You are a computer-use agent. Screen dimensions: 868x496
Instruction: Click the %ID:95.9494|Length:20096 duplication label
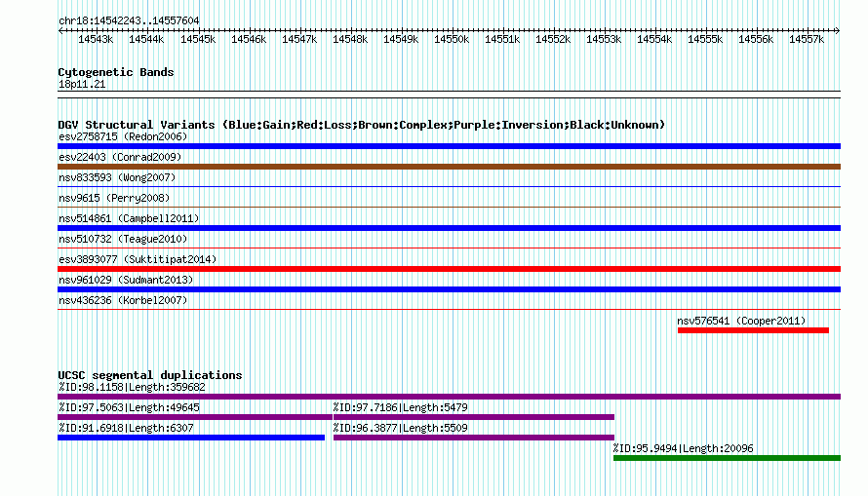(683, 448)
